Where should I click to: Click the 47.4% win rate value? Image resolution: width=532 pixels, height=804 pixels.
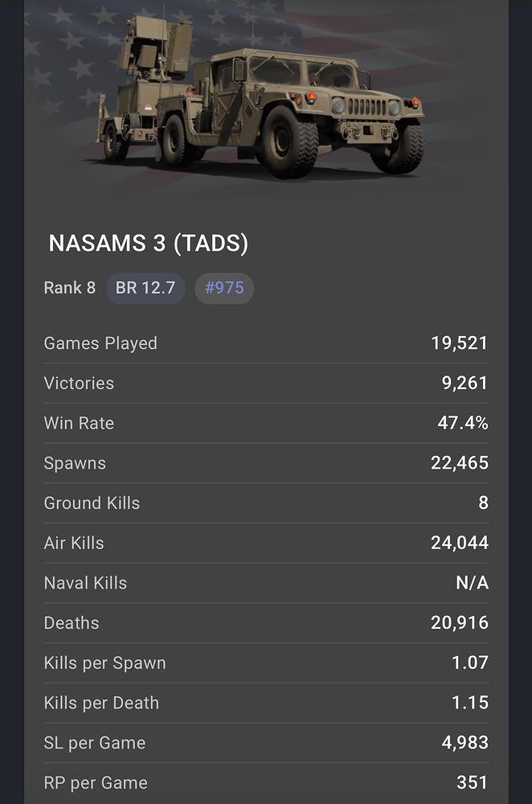tap(462, 423)
